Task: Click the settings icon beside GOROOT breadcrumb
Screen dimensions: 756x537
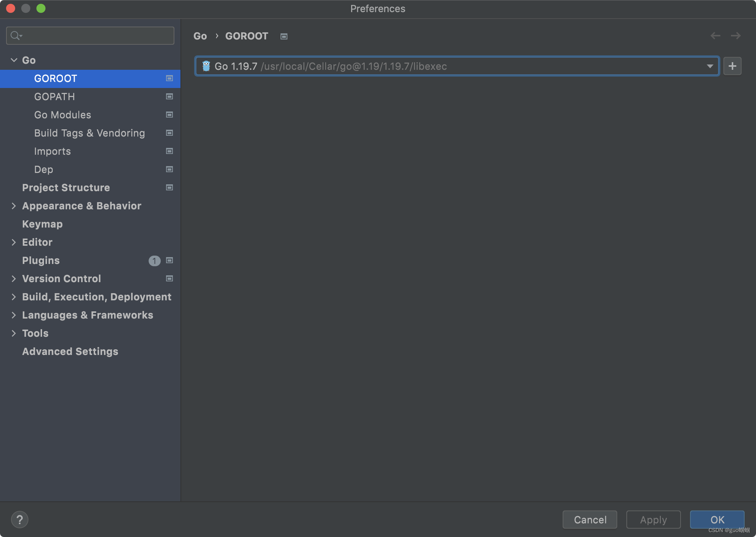Action: (284, 36)
